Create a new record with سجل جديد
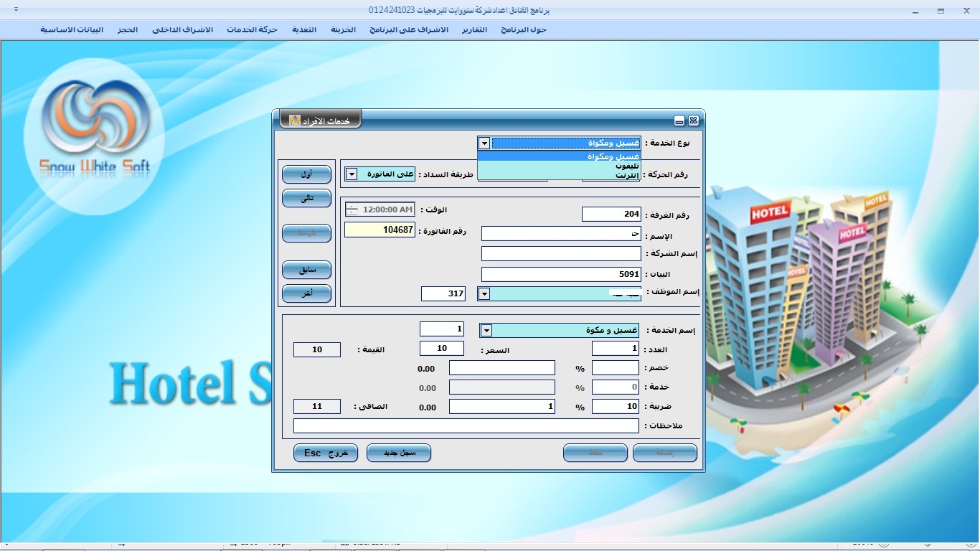Viewport: 980px width, 551px height. pos(398,453)
